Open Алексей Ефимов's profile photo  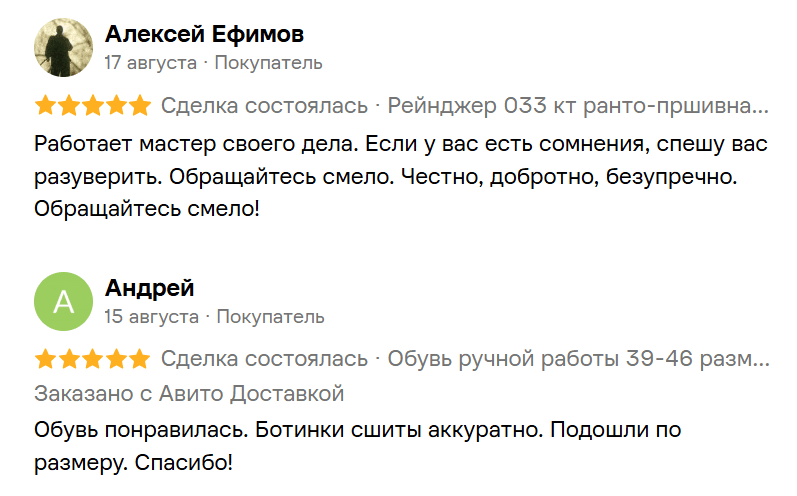point(64,48)
